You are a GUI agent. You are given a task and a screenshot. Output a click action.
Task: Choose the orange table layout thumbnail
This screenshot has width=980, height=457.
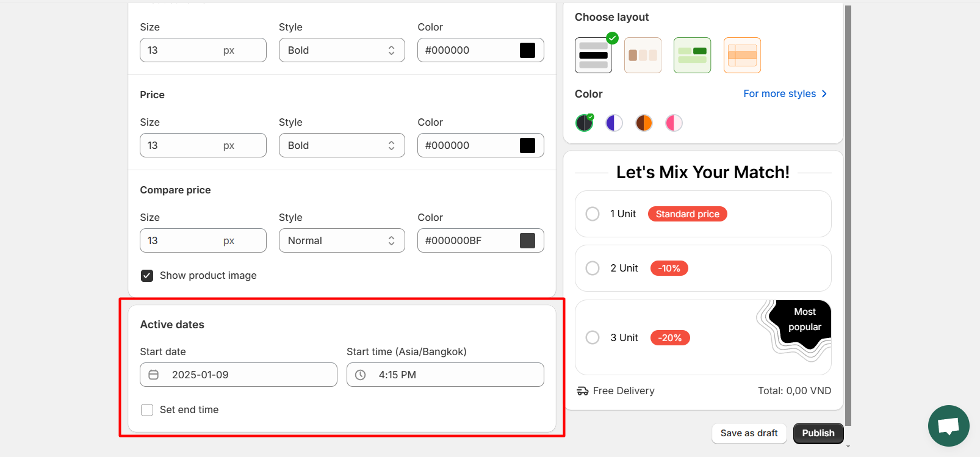pos(742,55)
